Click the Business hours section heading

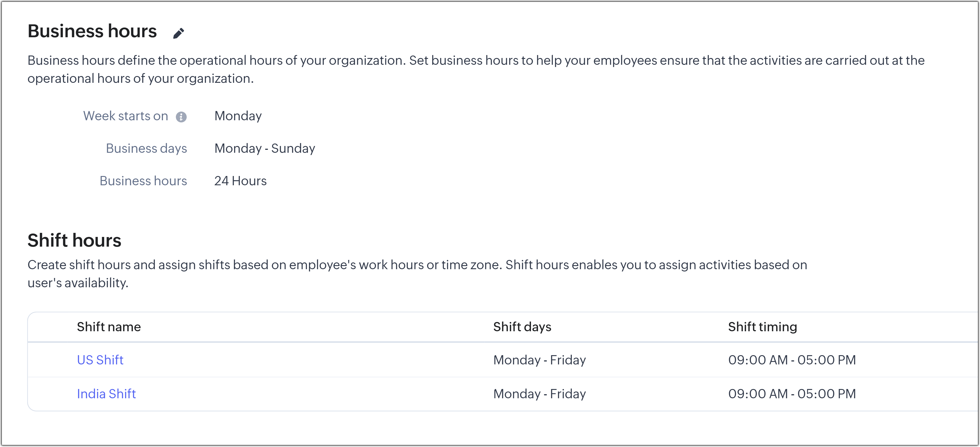92,31
